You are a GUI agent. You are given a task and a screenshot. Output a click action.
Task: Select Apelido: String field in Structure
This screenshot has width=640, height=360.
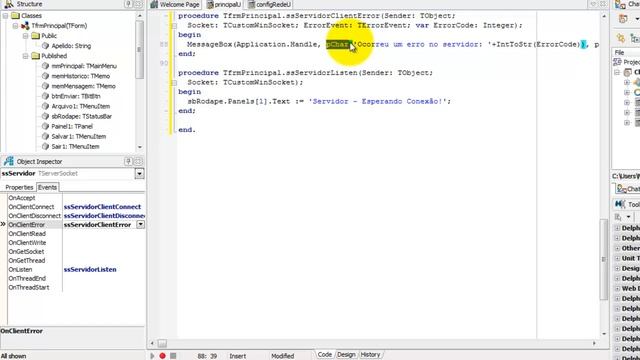click(x=71, y=46)
